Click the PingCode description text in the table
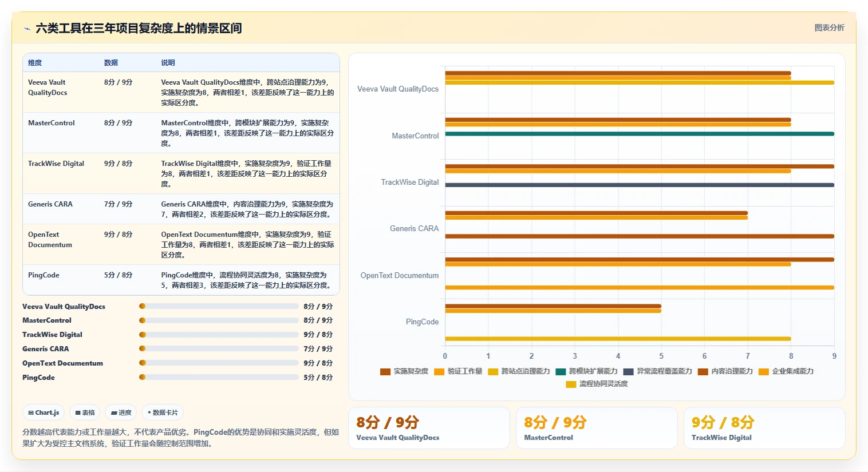The width and height of the screenshot is (868, 472). coord(247,280)
